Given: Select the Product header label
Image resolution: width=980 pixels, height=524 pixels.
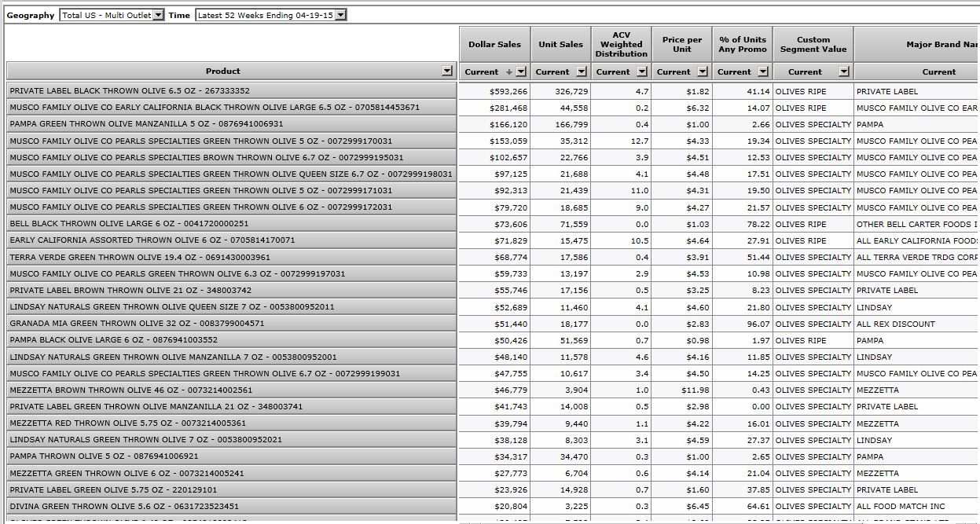Looking at the screenshot, I should (223, 71).
